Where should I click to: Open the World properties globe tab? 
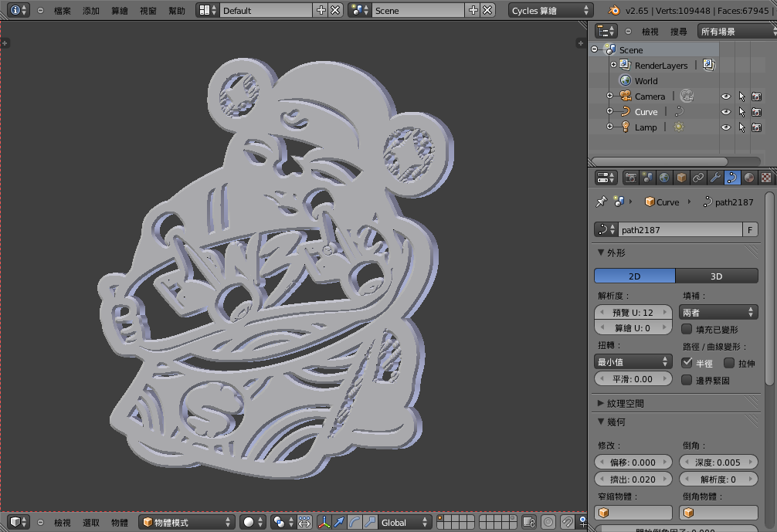(664, 178)
